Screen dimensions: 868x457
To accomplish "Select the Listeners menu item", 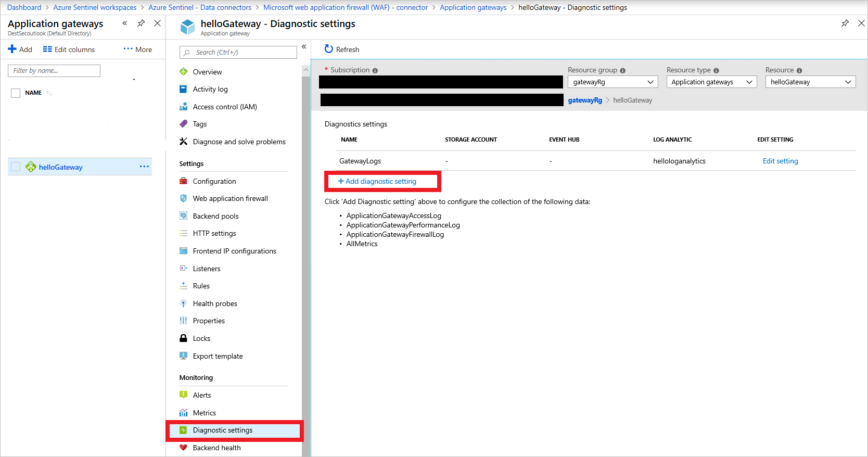I will pyautogui.click(x=207, y=269).
